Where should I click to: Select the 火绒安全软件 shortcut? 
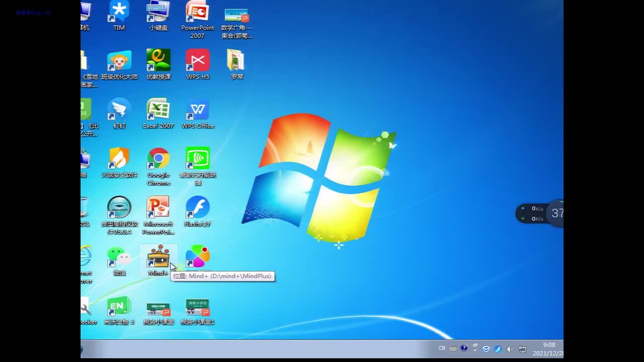(119, 163)
